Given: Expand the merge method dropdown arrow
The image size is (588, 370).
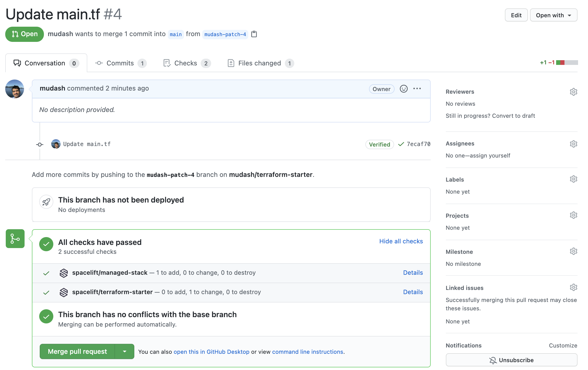Looking at the screenshot, I should point(125,351).
